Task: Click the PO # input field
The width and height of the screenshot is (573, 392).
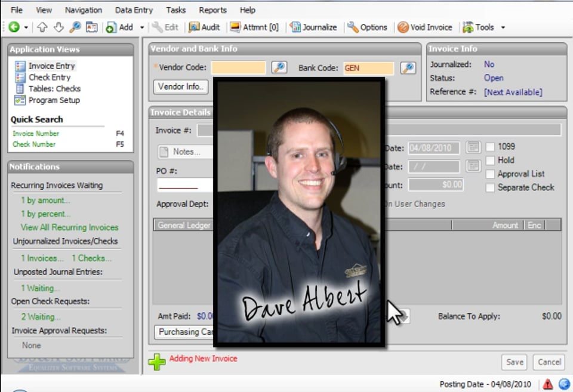Action: 185,185
